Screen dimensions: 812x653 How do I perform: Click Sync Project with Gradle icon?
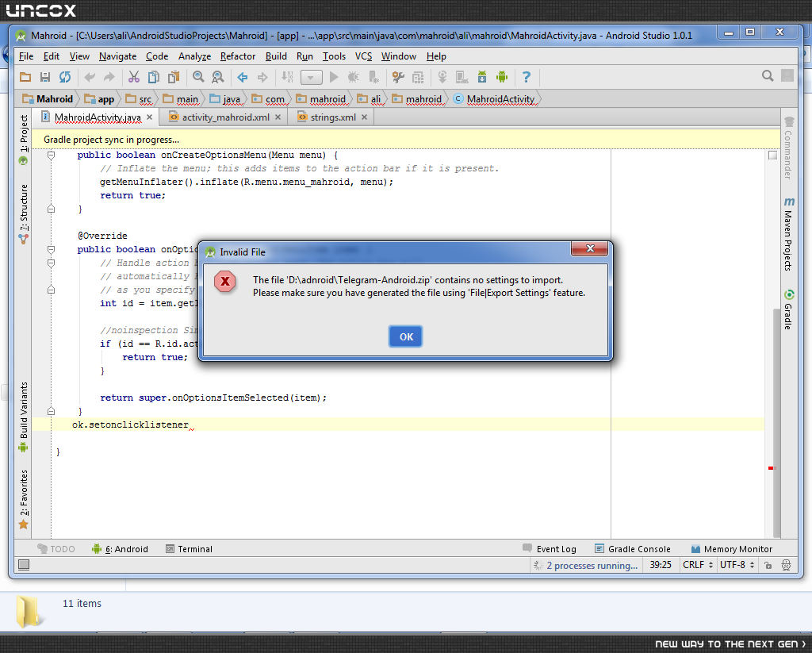[x=442, y=77]
